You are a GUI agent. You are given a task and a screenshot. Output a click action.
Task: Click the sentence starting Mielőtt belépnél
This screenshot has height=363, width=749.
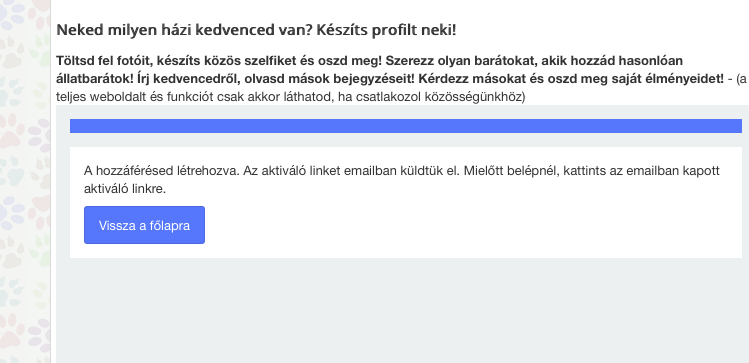pos(591,171)
